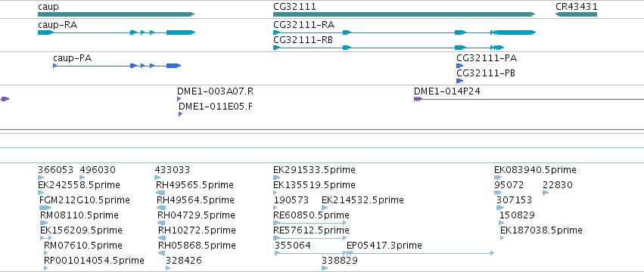Select the EK083940.5prime feature

(498, 178)
